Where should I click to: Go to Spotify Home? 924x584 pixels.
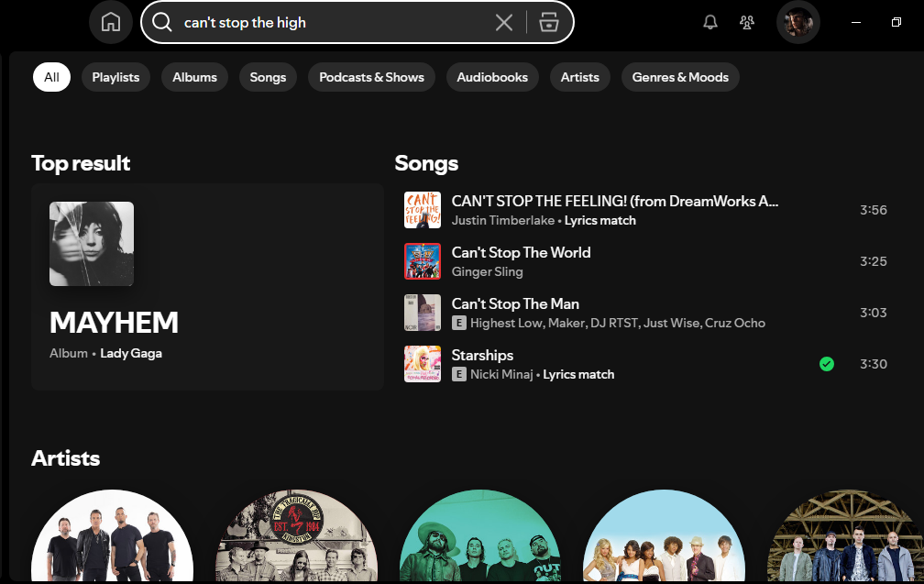(110, 22)
